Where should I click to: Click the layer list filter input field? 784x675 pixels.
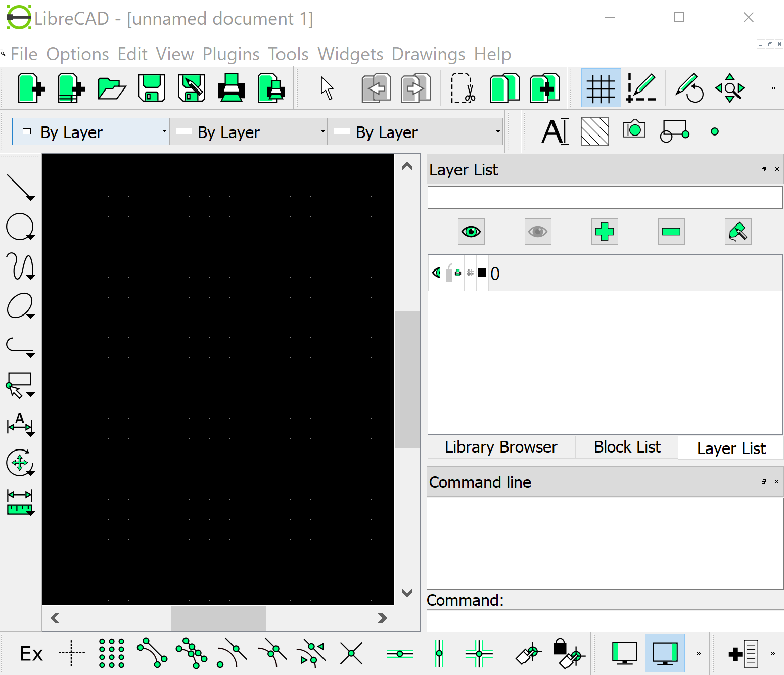point(605,197)
